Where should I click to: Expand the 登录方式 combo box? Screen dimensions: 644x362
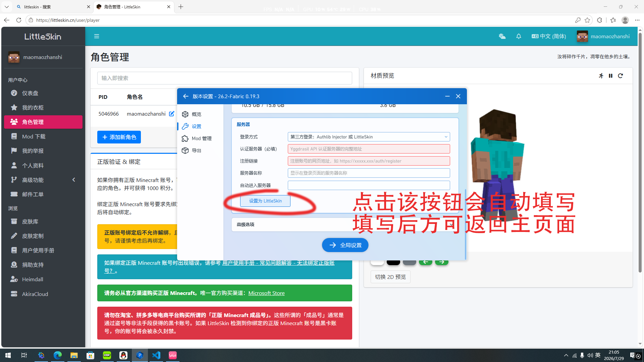(x=369, y=137)
